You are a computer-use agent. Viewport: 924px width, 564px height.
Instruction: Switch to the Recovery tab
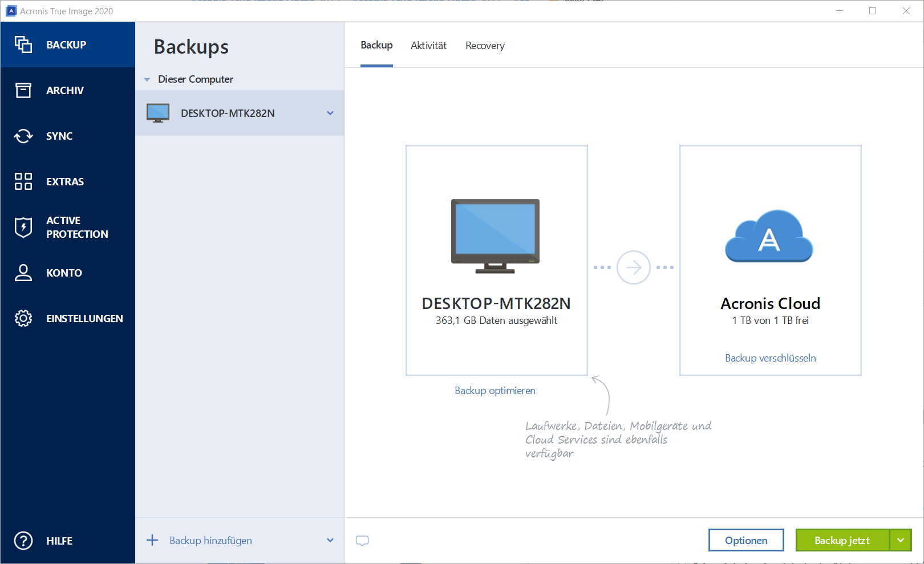click(x=485, y=46)
